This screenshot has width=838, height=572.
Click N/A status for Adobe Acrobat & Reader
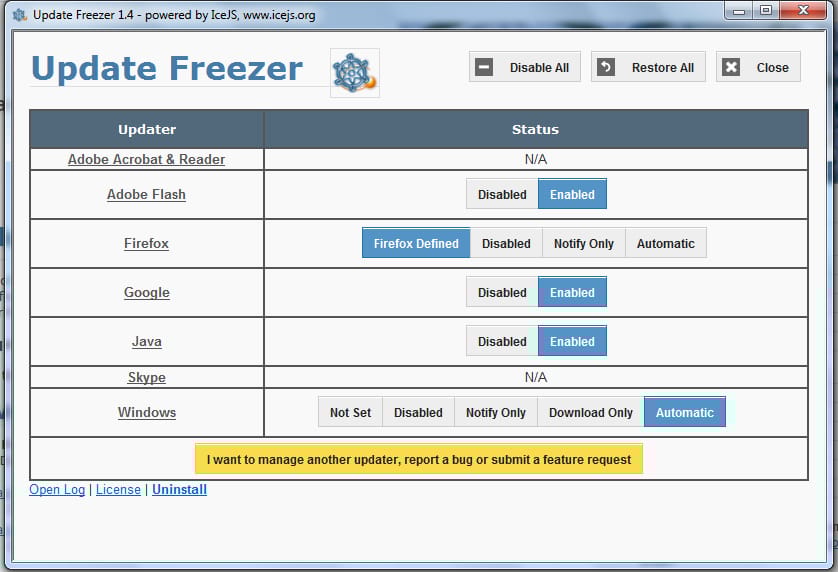(536, 159)
